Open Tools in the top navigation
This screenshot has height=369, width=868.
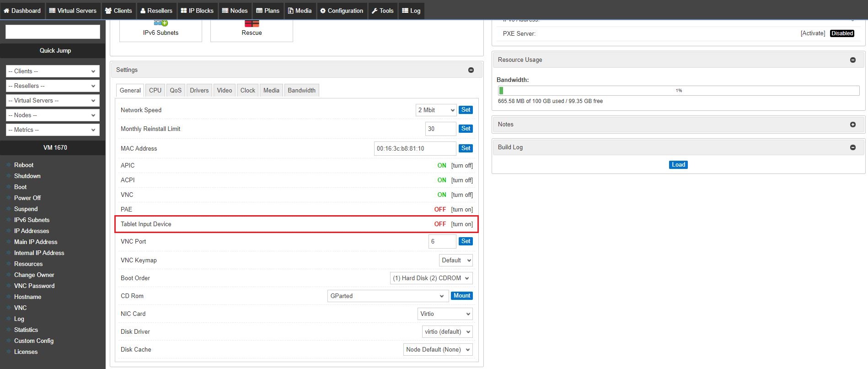point(382,11)
